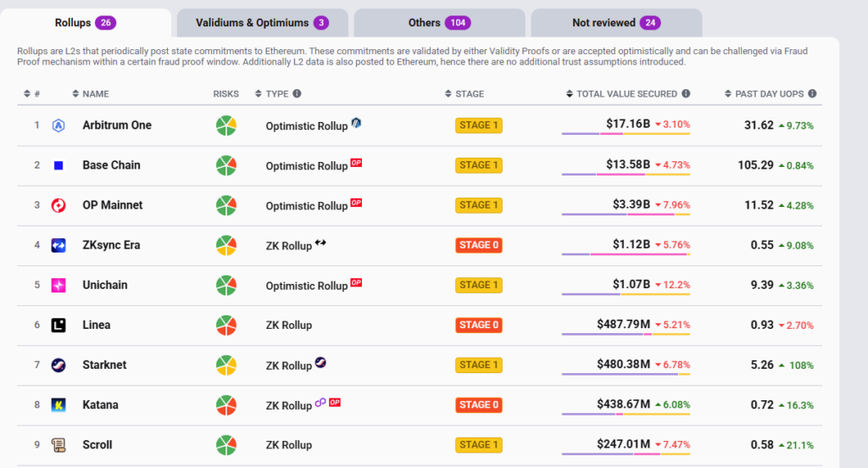Click the ZK stack arrows badge for ZKsync Era
The width and height of the screenshot is (868, 468).
point(320,242)
